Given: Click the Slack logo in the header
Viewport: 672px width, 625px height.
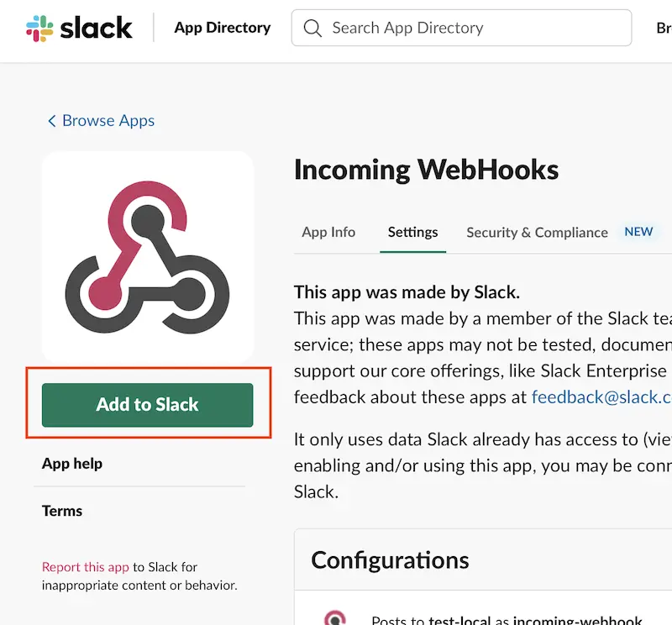Looking at the screenshot, I should tap(80, 28).
